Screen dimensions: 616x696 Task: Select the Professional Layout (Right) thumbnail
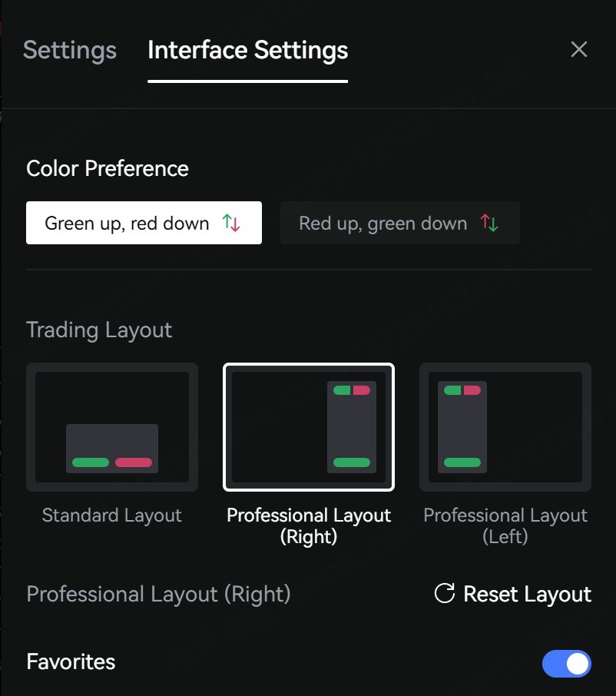click(x=309, y=427)
